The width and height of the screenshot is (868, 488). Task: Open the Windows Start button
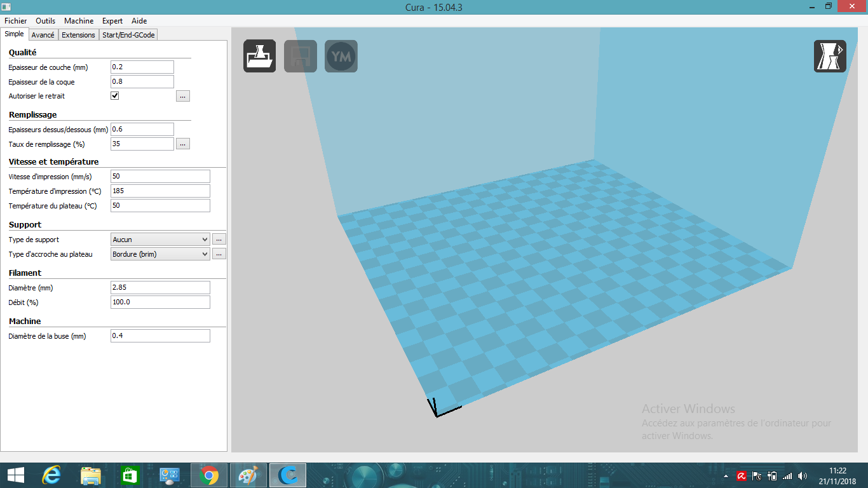click(15, 475)
